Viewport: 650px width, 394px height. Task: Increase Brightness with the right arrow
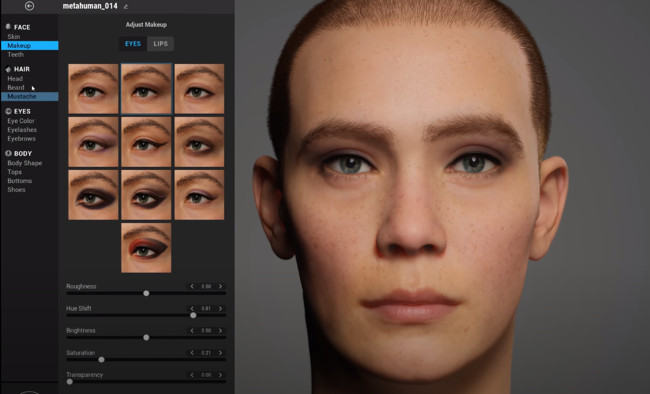(221, 331)
